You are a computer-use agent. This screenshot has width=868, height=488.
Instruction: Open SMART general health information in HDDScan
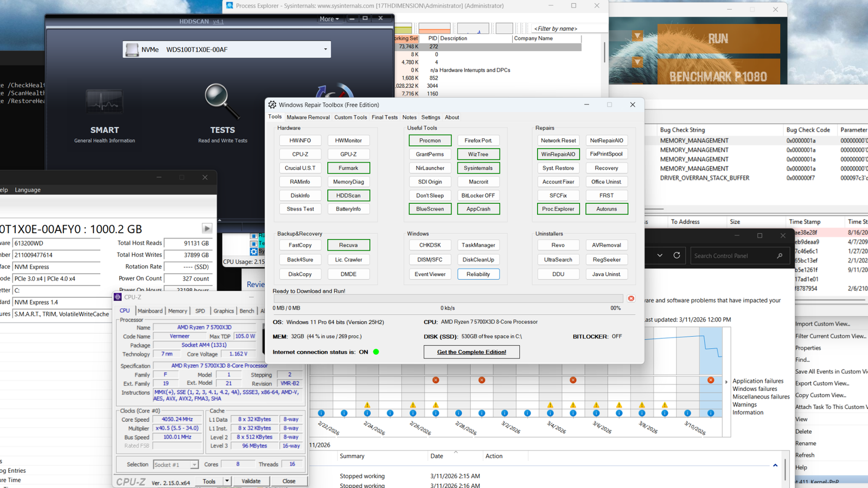[x=104, y=102]
